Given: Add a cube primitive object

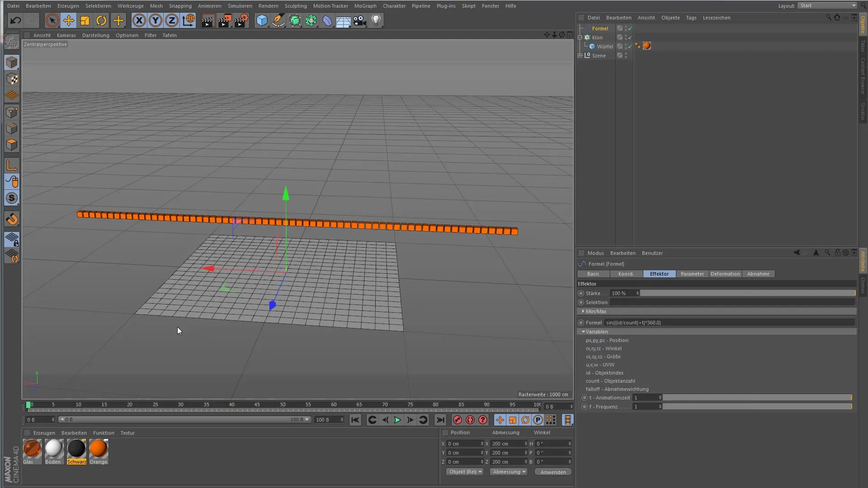Looking at the screenshot, I should point(262,20).
